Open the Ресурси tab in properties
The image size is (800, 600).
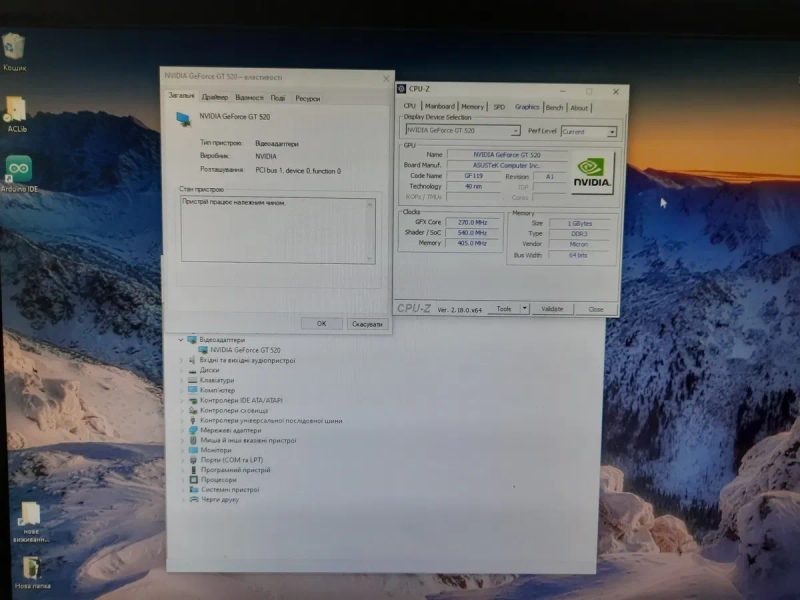click(307, 98)
